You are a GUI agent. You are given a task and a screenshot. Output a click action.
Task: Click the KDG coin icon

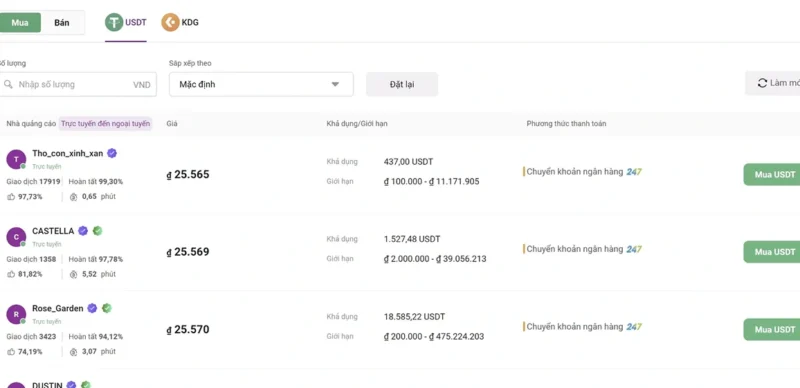click(x=170, y=22)
